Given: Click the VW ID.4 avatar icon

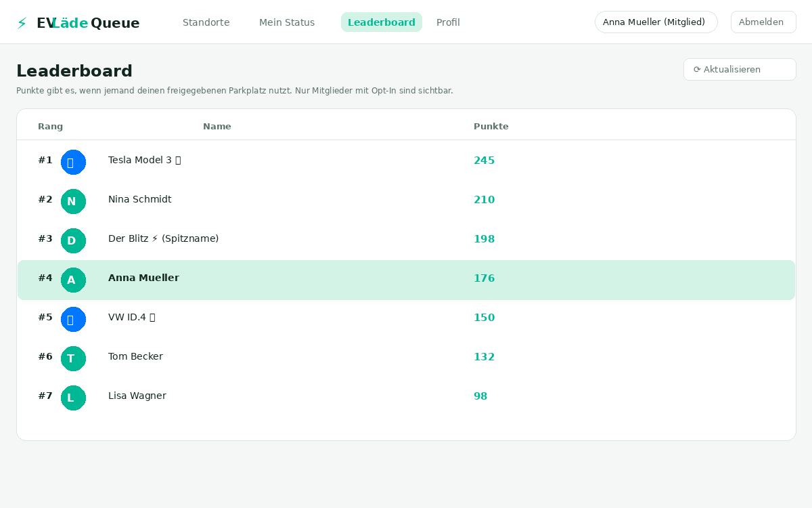Looking at the screenshot, I should point(73,319).
